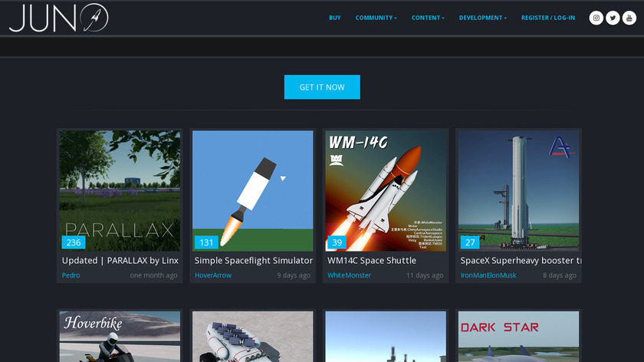Open the white spacecraft with solar panels thumbnail
Image resolution: width=644 pixels, height=362 pixels.
pos(252,337)
